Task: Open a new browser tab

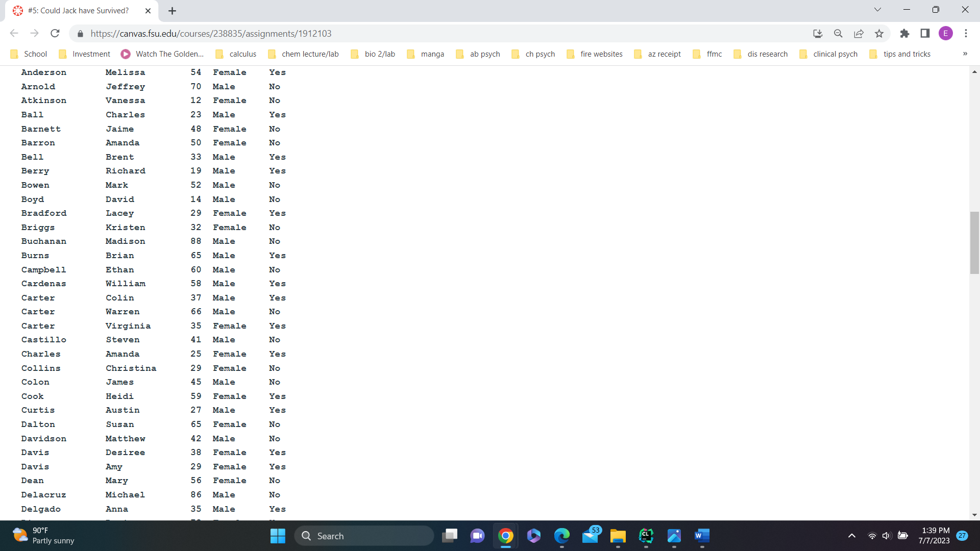Action: [172, 11]
